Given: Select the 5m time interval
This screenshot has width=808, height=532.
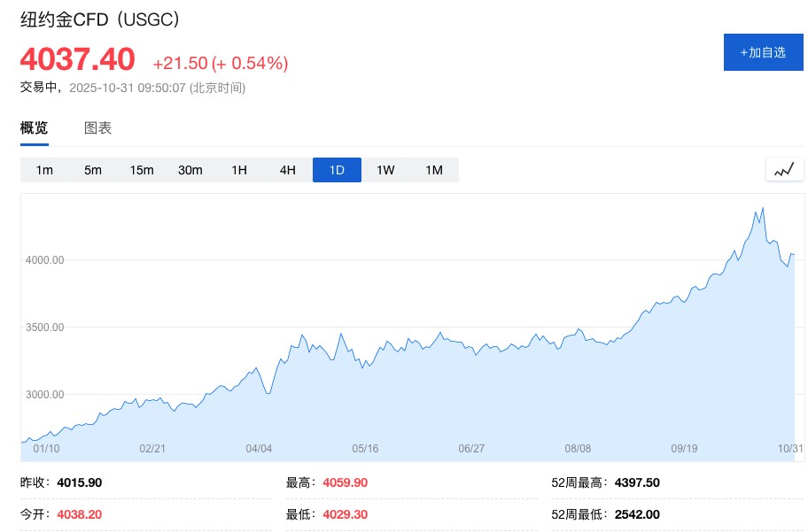Looking at the screenshot, I should (93, 170).
